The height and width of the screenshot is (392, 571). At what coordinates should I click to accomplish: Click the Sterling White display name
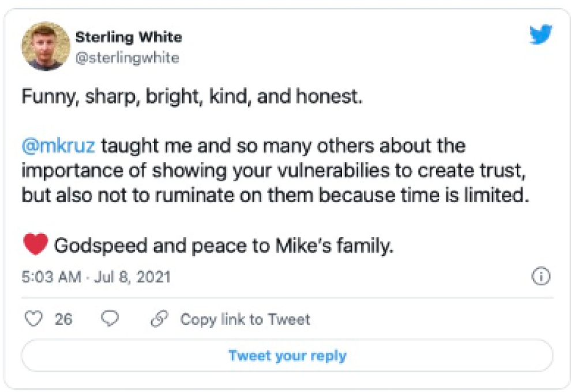128,37
